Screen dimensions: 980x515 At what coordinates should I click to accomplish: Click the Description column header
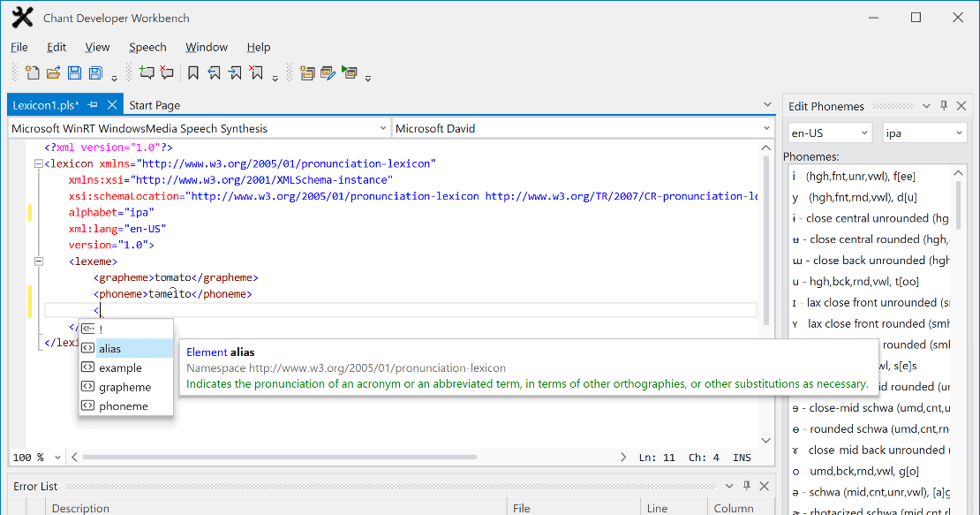(x=275, y=508)
